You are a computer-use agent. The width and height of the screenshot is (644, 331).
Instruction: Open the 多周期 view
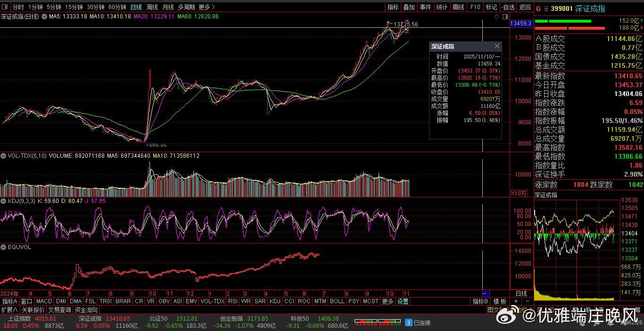(x=187, y=7)
